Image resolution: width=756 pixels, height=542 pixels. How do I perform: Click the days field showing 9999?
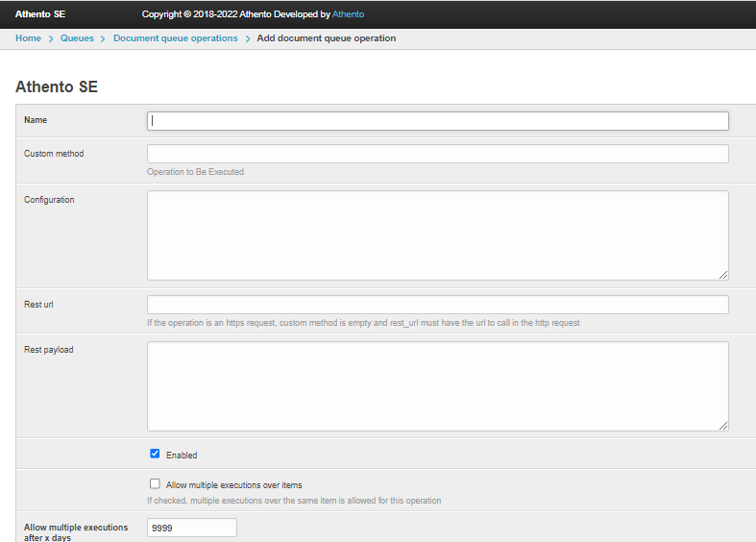point(191,528)
